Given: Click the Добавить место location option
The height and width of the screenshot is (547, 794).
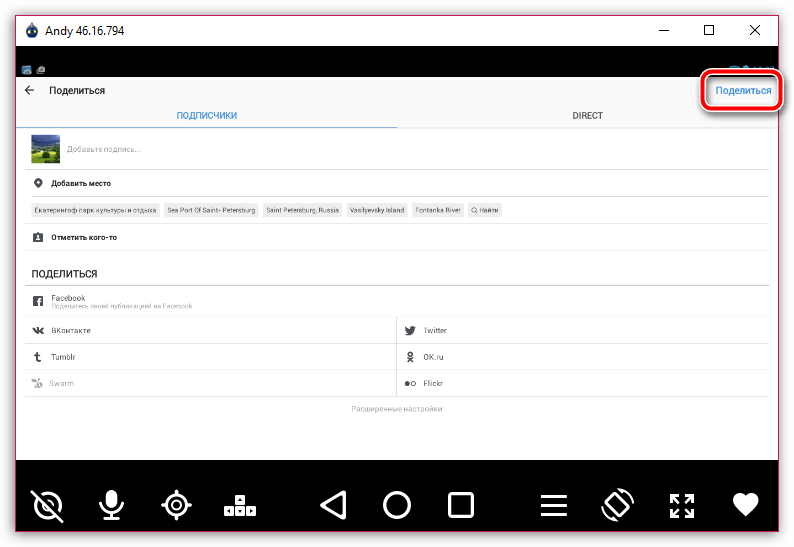Looking at the screenshot, I should coord(397,183).
